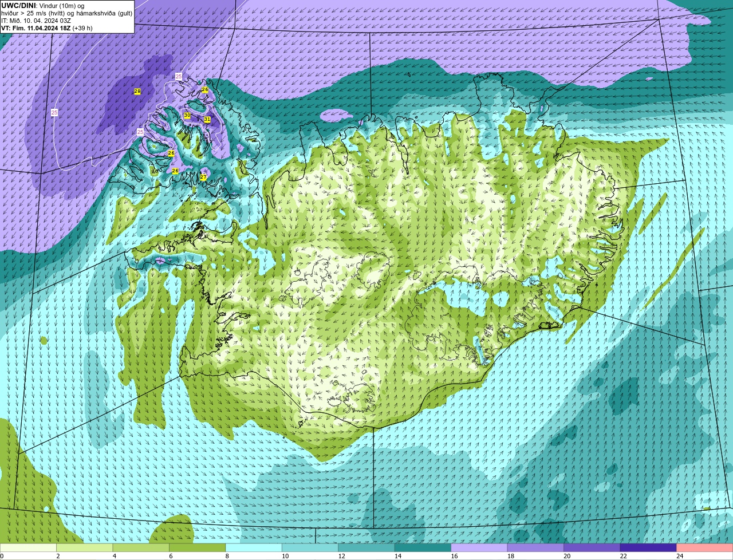733x560 pixels.
Task: Click the scale number 24 under the legend
Action: click(x=680, y=556)
